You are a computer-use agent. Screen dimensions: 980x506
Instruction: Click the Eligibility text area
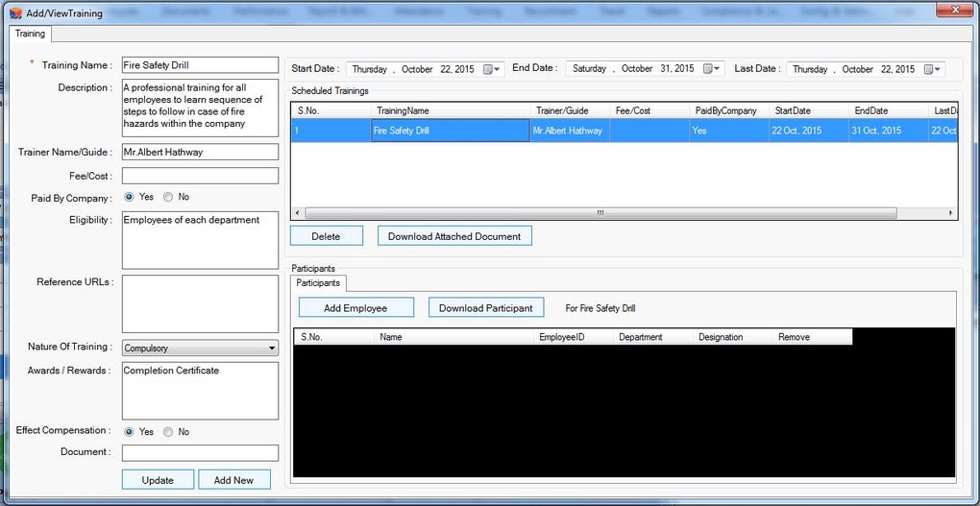pyautogui.click(x=200, y=240)
